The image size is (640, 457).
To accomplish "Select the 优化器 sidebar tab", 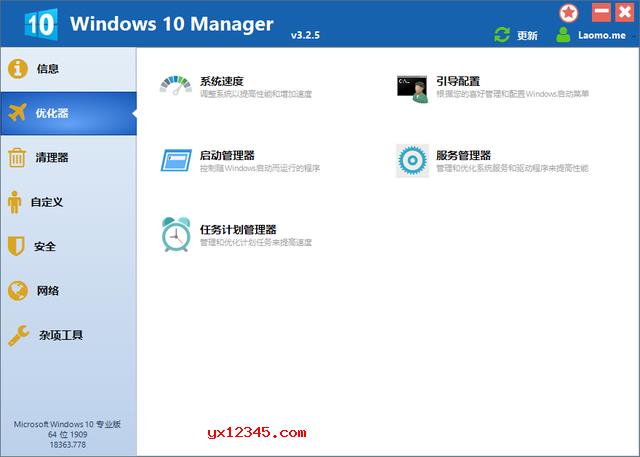I will (x=69, y=113).
